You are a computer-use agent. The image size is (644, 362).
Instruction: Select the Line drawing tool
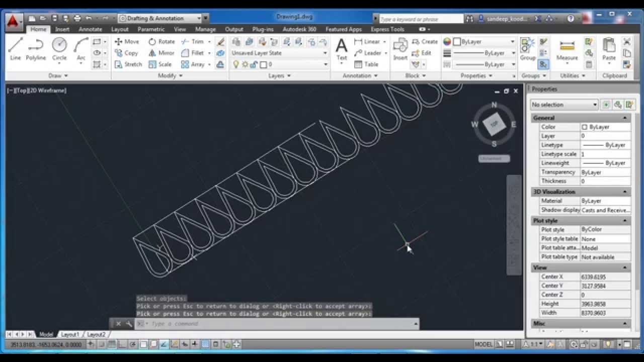coord(15,49)
